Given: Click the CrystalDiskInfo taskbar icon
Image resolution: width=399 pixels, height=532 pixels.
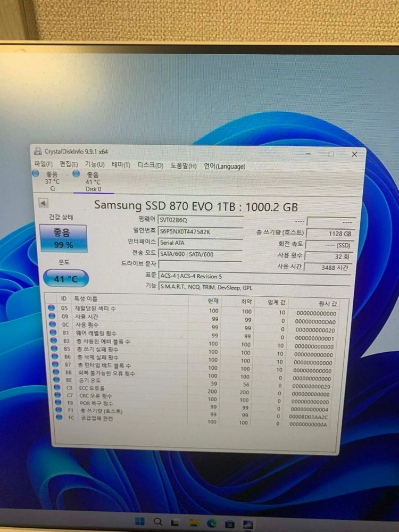Looking at the screenshot, I should click(x=248, y=525).
